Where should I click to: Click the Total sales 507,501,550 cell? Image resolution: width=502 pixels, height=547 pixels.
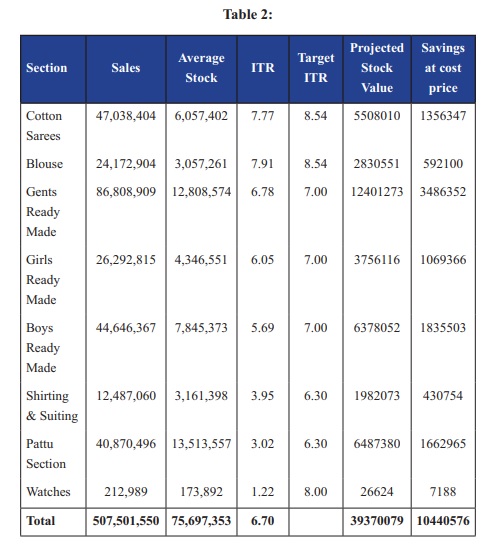coord(126,521)
